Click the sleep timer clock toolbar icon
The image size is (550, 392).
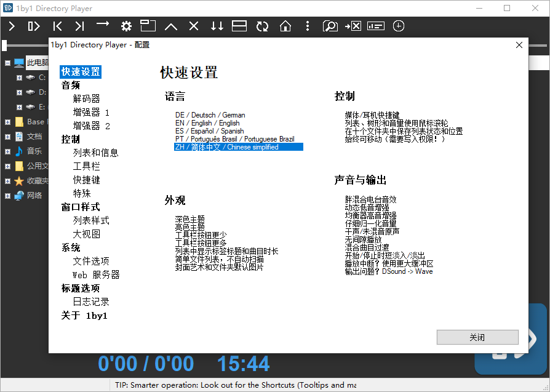tap(399, 26)
